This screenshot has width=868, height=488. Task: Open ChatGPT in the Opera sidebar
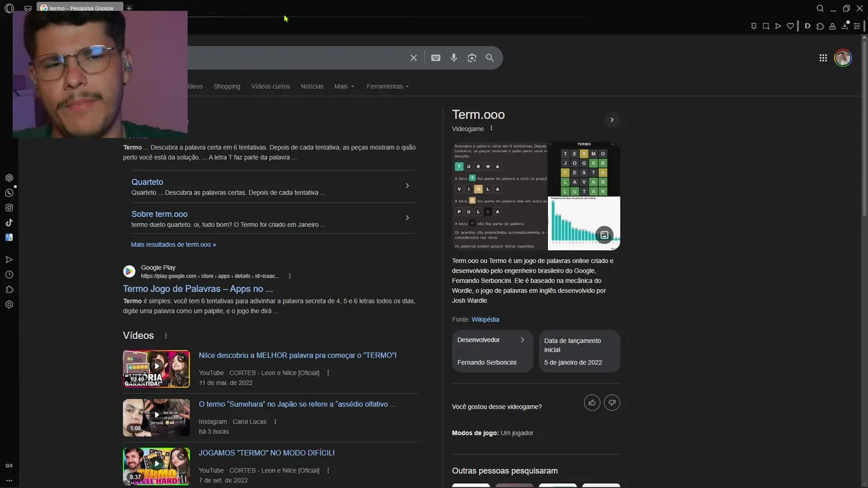click(9, 178)
